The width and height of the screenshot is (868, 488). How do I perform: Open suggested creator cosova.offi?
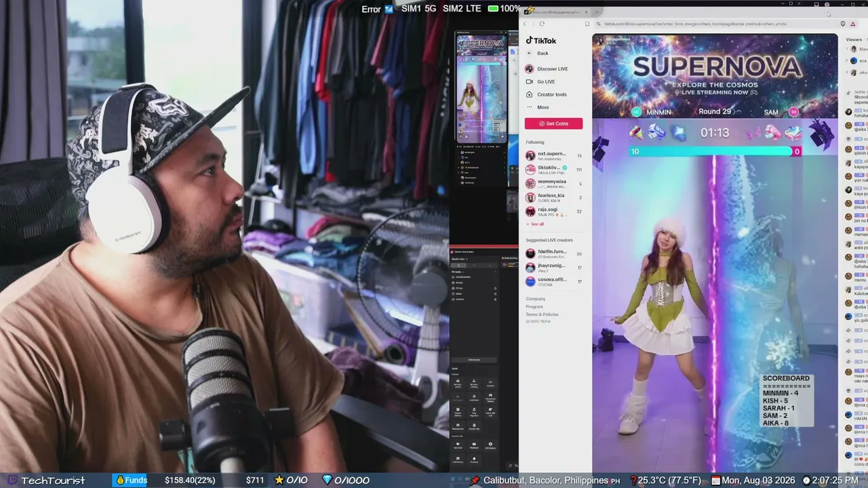[x=553, y=281]
